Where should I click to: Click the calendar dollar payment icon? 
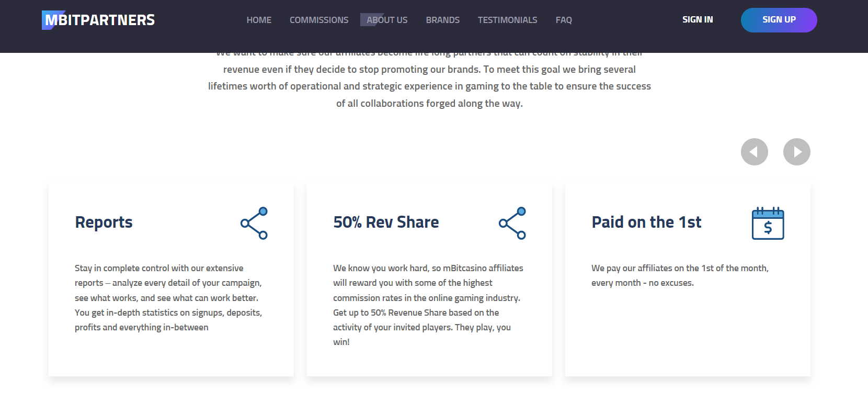[x=768, y=224]
